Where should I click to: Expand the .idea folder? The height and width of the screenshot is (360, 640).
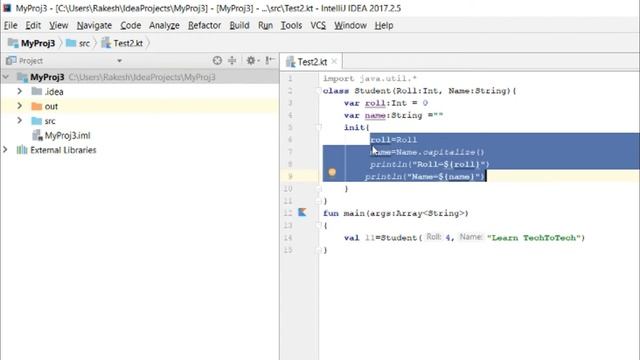click(19, 91)
